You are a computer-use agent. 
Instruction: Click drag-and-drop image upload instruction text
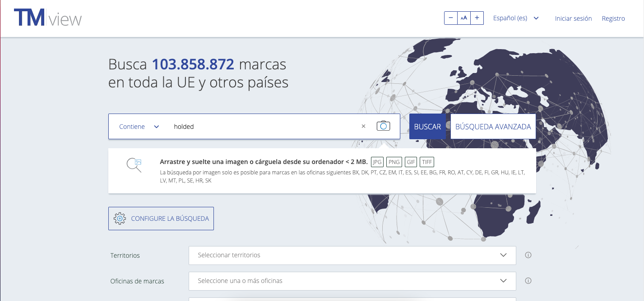pyautogui.click(x=264, y=162)
